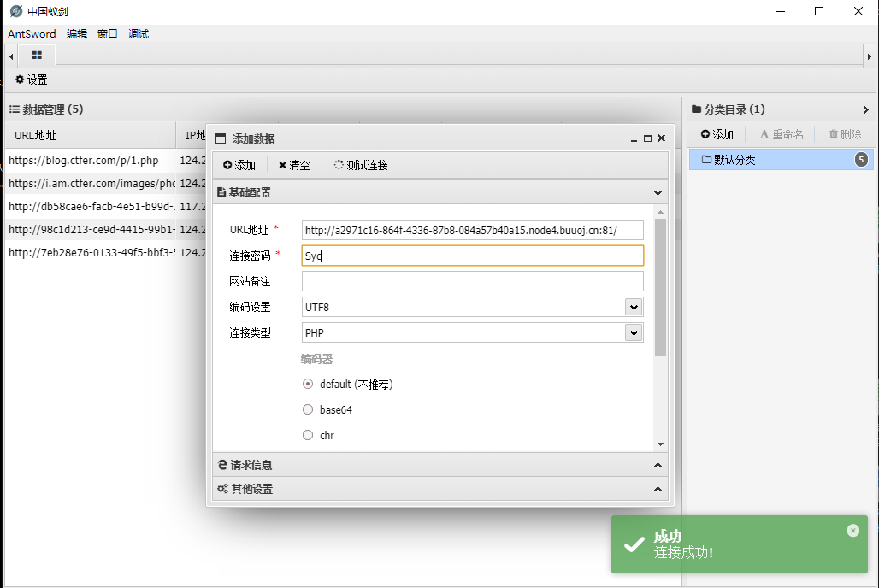
Task: Click the 默认分类 count badge 5
Action: [862, 160]
